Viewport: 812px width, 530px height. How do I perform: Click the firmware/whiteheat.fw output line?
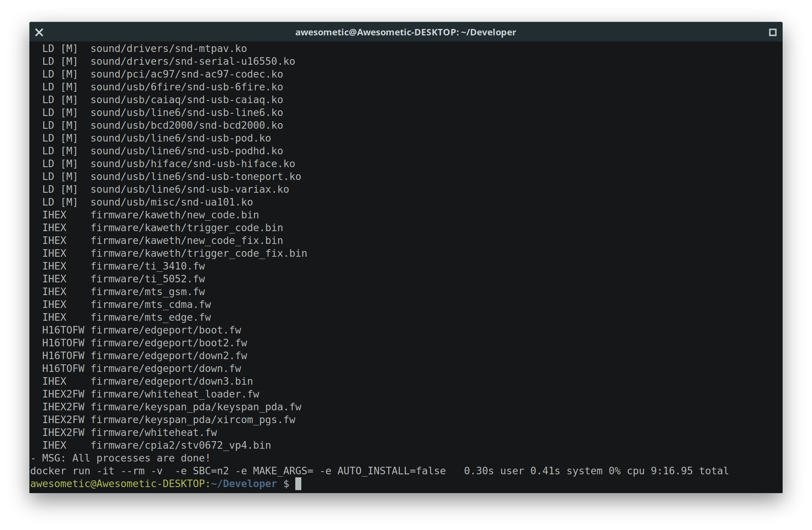pyautogui.click(x=154, y=433)
